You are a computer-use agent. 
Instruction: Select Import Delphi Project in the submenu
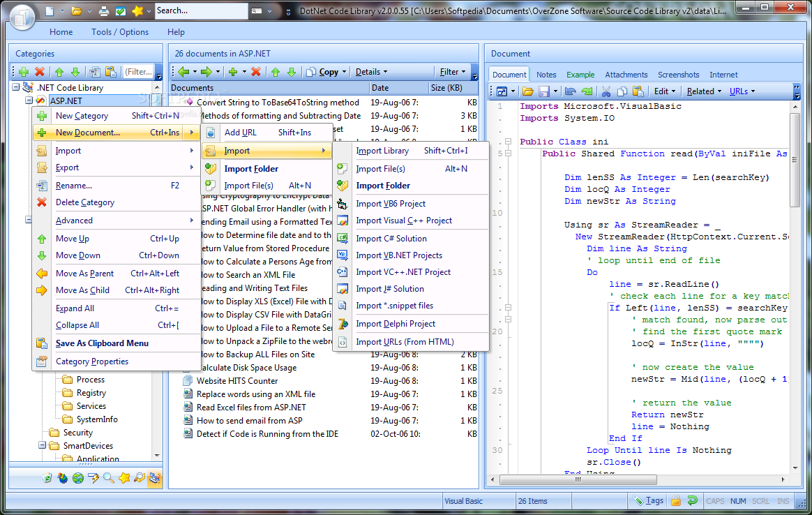[411, 324]
